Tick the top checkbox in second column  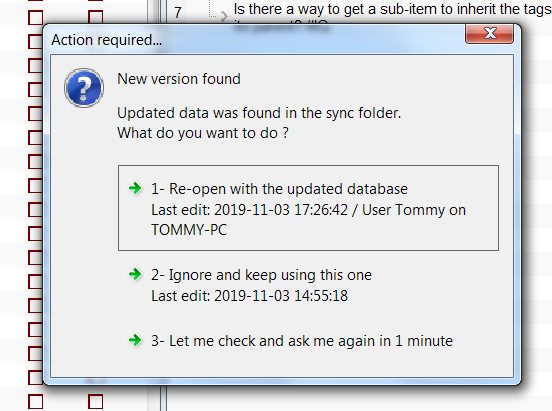(x=95, y=17)
